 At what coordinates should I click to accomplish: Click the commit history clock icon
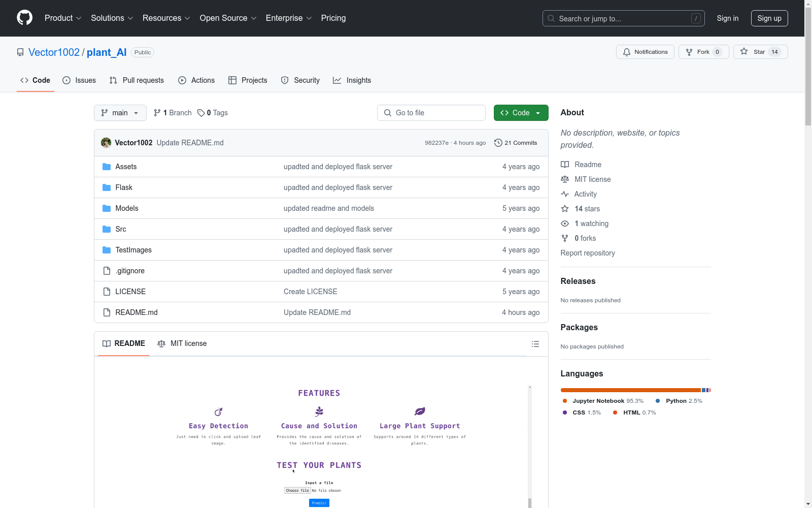498,143
